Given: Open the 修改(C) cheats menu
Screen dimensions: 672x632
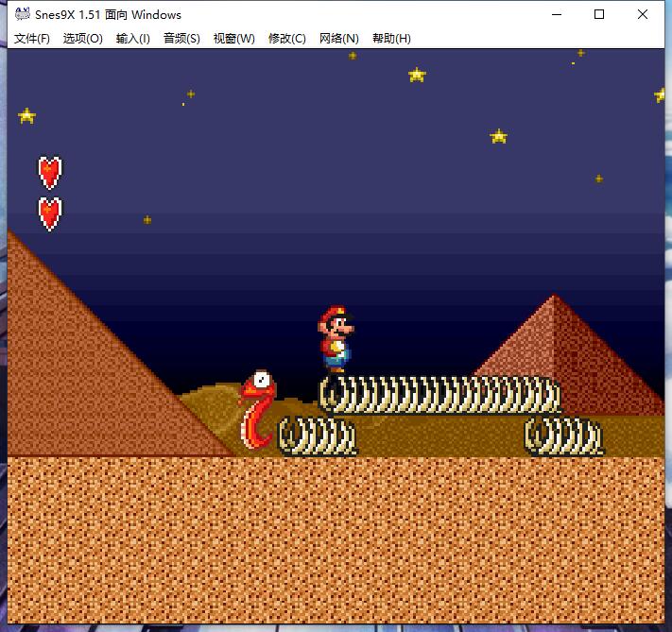Looking at the screenshot, I should click(287, 39).
